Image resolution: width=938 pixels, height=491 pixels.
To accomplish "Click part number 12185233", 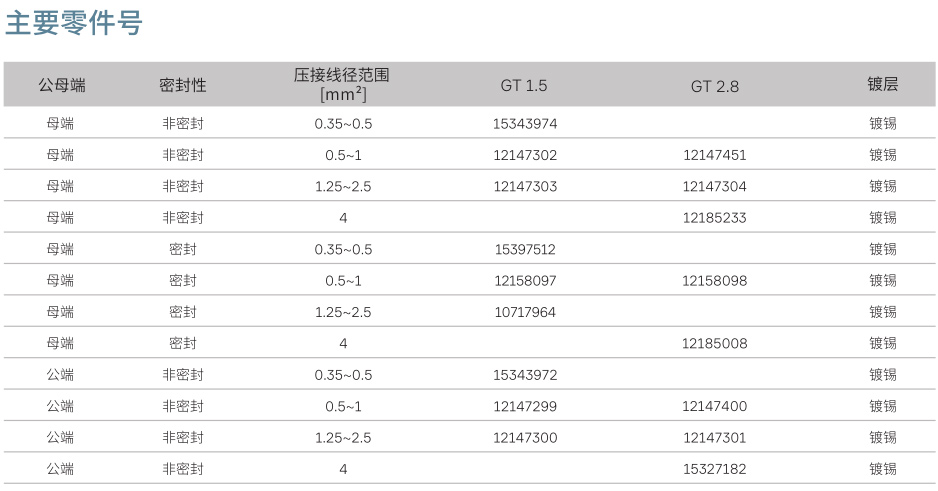I will (x=714, y=218).
